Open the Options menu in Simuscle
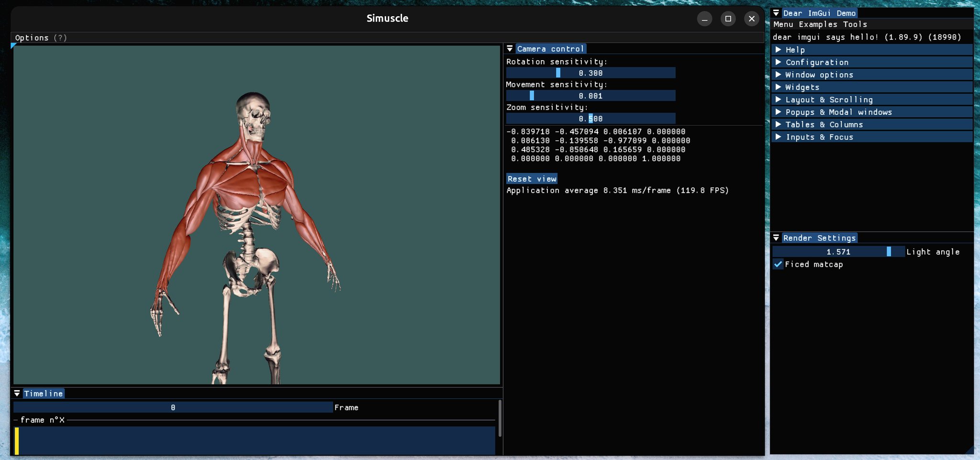Screen dimensions: 980x460 click(32, 38)
